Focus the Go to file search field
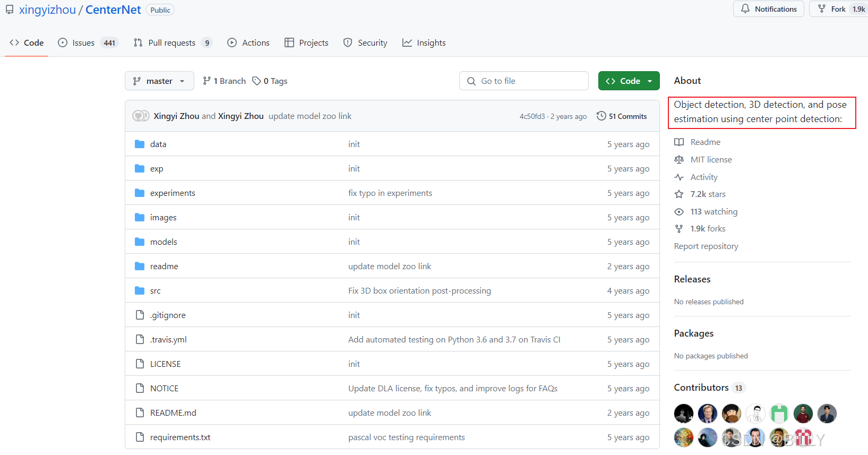868x455 pixels. pyautogui.click(x=524, y=81)
